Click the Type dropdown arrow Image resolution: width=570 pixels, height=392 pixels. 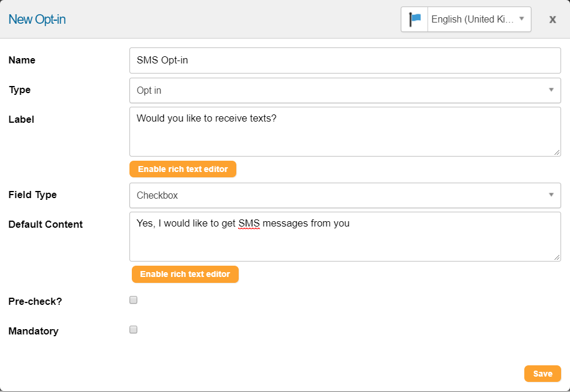(x=551, y=90)
